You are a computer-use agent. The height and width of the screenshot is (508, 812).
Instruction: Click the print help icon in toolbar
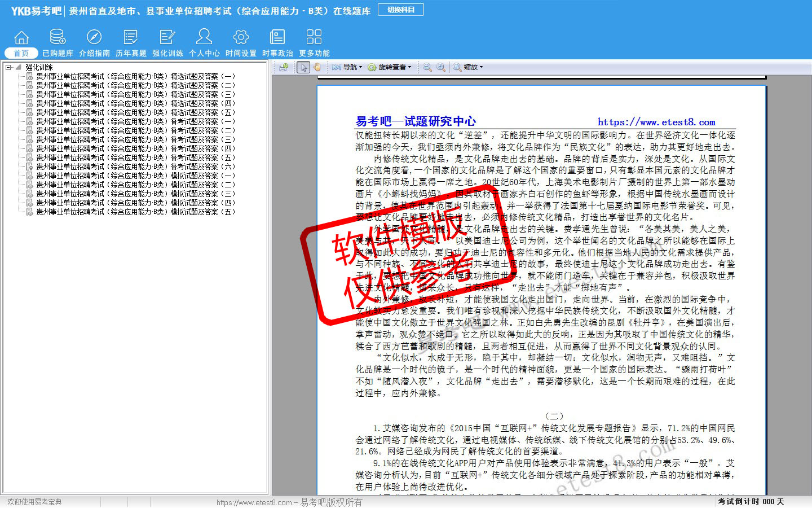pyautogui.click(x=284, y=67)
